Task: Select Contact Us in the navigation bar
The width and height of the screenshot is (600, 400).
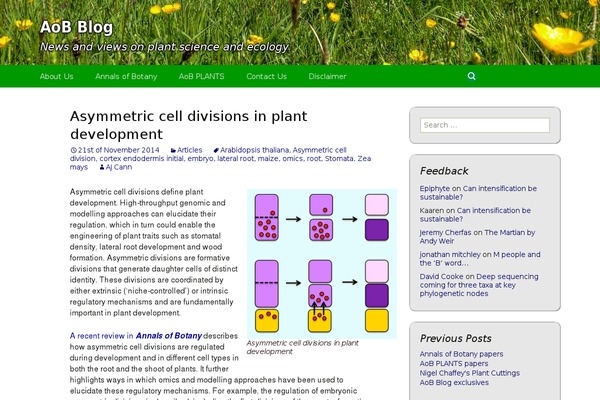Action: 266,76
